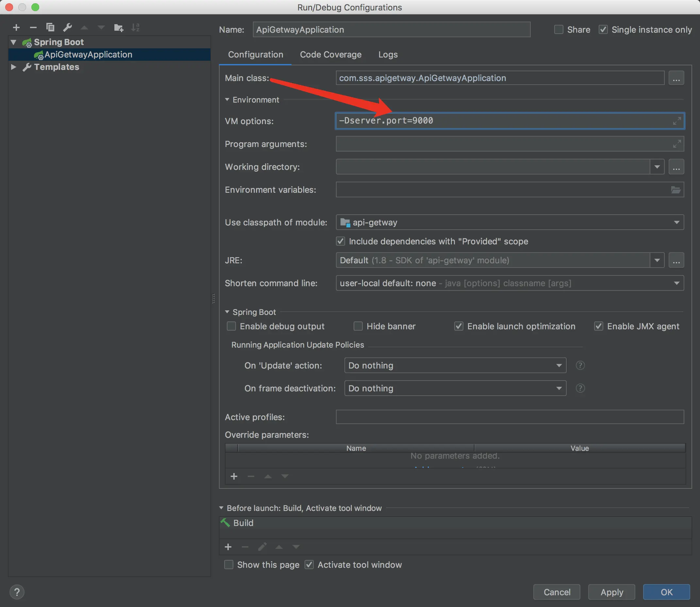Browse for environment variables folder icon
This screenshot has height=607, width=700.
[x=675, y=190]
